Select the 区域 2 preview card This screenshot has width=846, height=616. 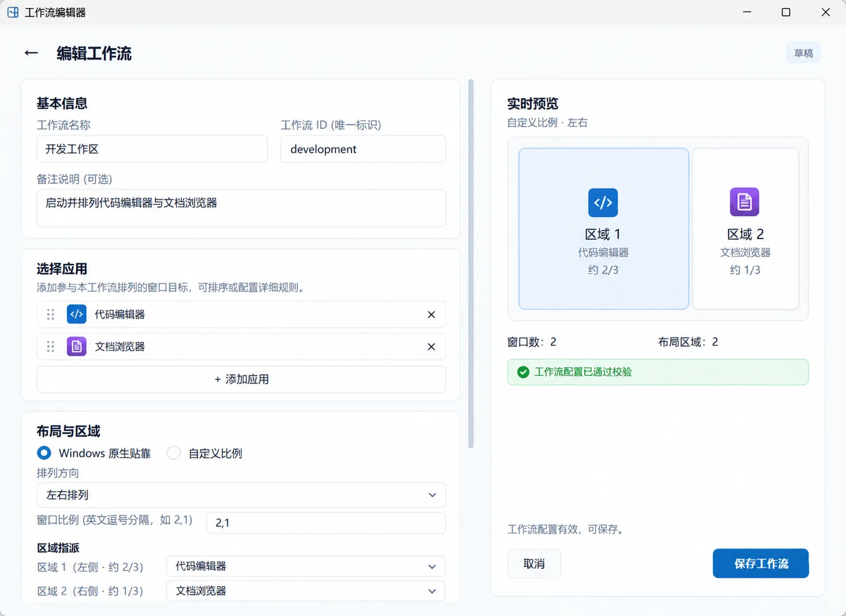[745, 229]
